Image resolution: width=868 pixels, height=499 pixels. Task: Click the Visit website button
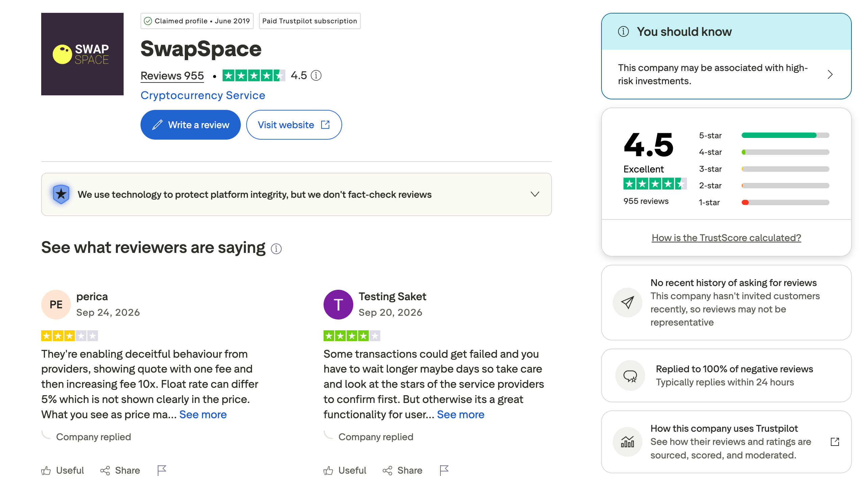294,125
